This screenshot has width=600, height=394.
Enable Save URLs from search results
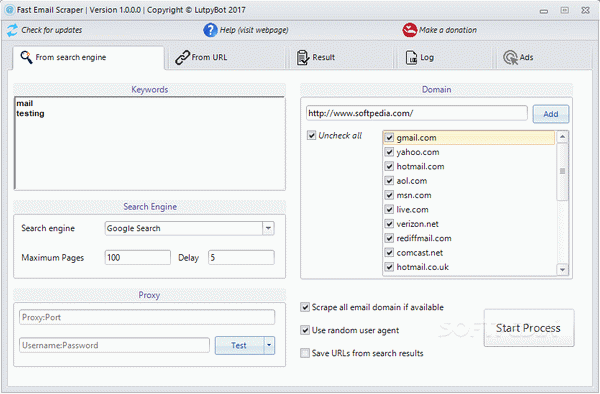click(305, 353)
